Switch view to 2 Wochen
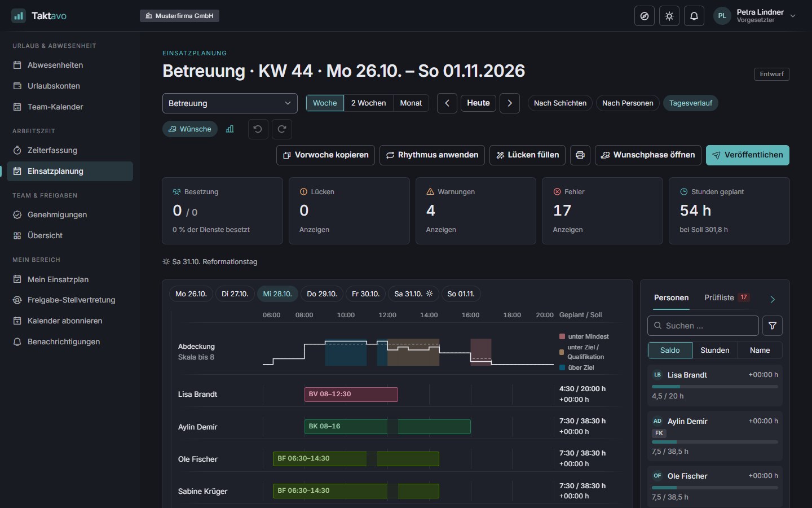This screenshot has height=508, width=812. [x=368, y=103]
